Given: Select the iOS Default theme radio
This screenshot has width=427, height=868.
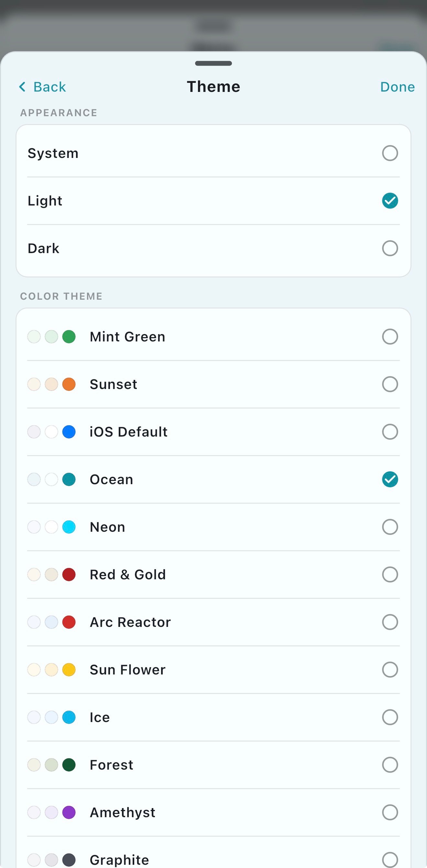Looking at the screenshot, I should (x=389, y=432).
